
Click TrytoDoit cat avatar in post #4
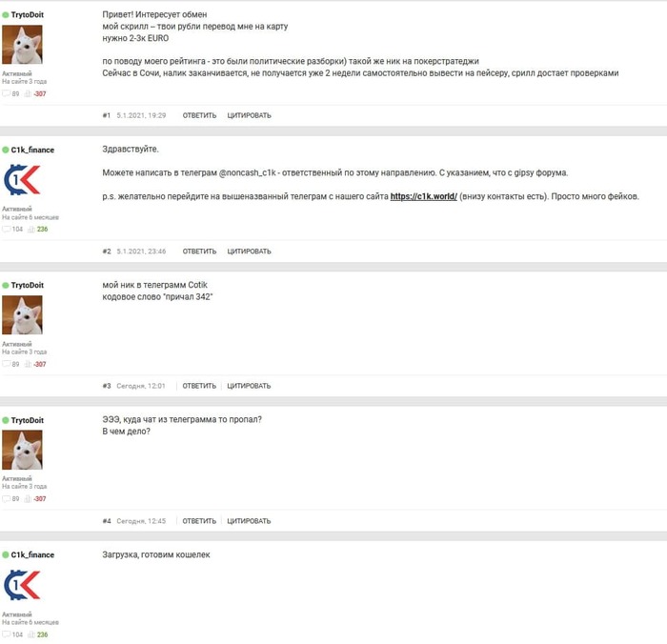22,450
